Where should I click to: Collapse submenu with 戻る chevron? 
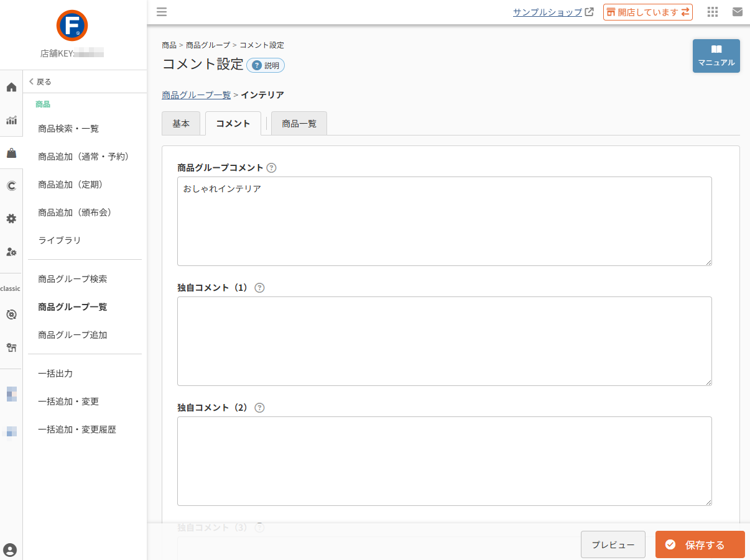click(40, 81)
